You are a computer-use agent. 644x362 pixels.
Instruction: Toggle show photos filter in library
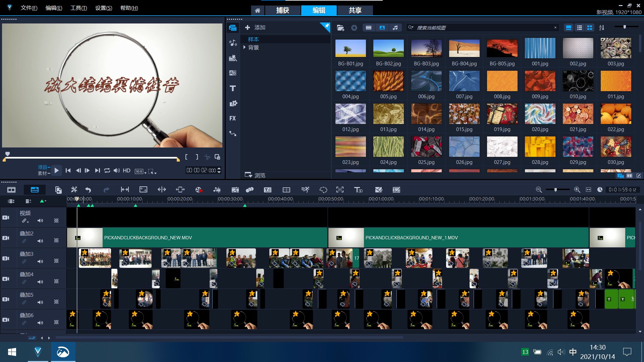click(382, 28)
